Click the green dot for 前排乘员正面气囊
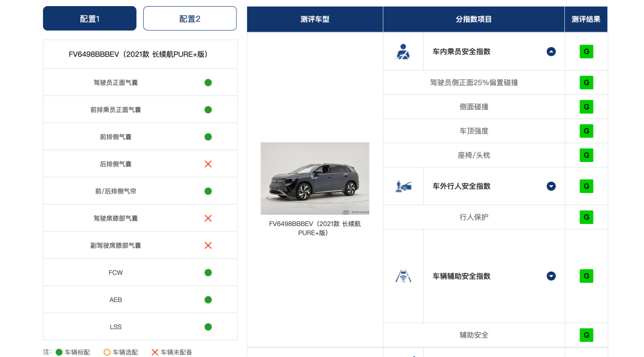 (x=208, y=110)
